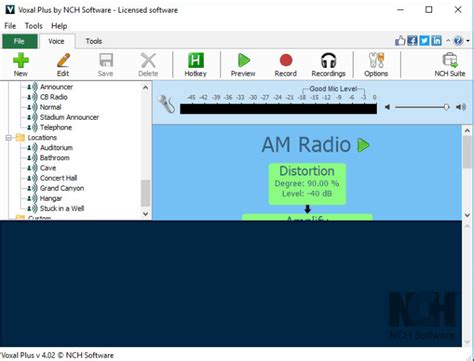Screen dimensions: 474x361
Task: Start the voice Preview
Action: [243, 65]
